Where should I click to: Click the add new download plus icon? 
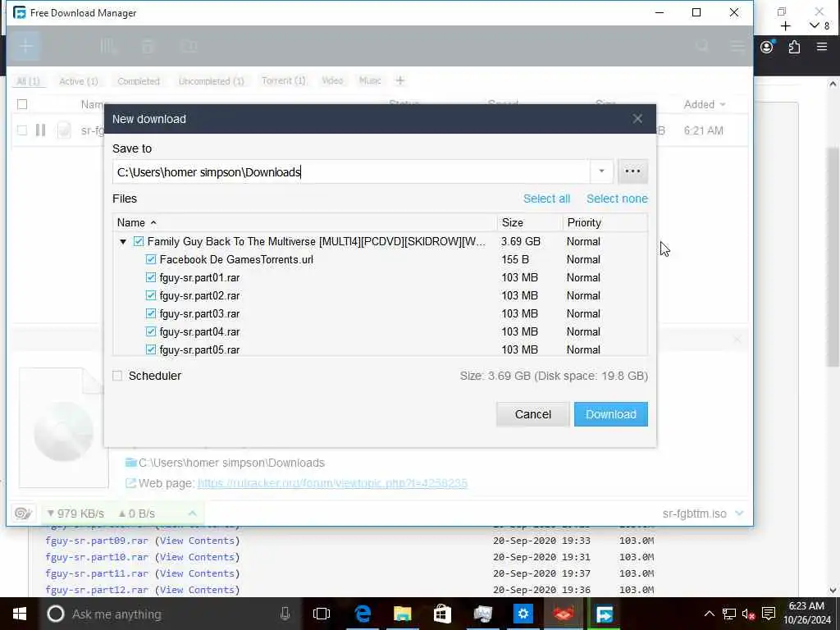point(25,46)
